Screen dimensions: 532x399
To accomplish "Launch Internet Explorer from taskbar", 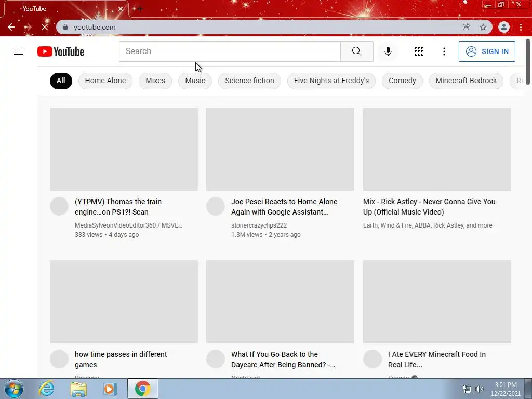I will tap(46, 389).
